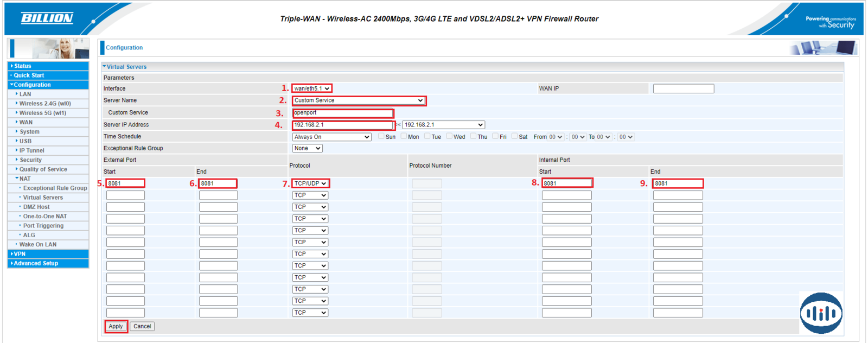Open Port Triggering under NAT

[x=43, y=226]
